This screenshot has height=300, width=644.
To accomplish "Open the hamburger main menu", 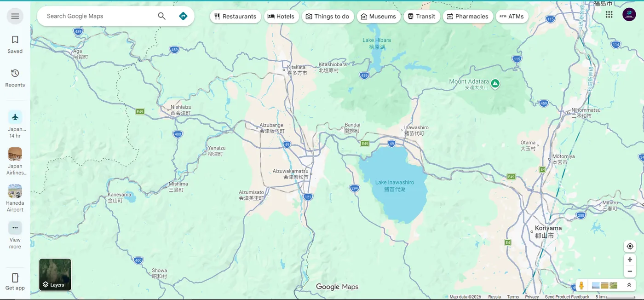I will (15, 16).
